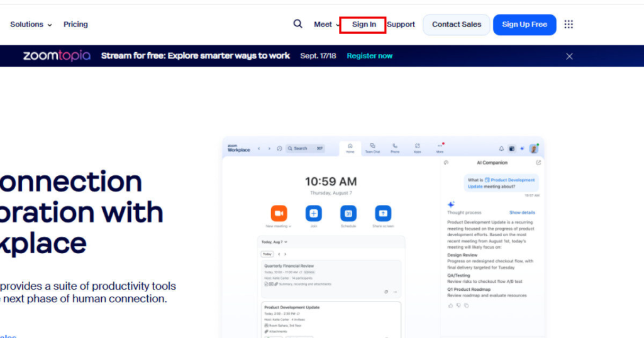Dismiss the Zoomtopia banner with the X
This screenshot has width=644, height=338.
(569, 56)
